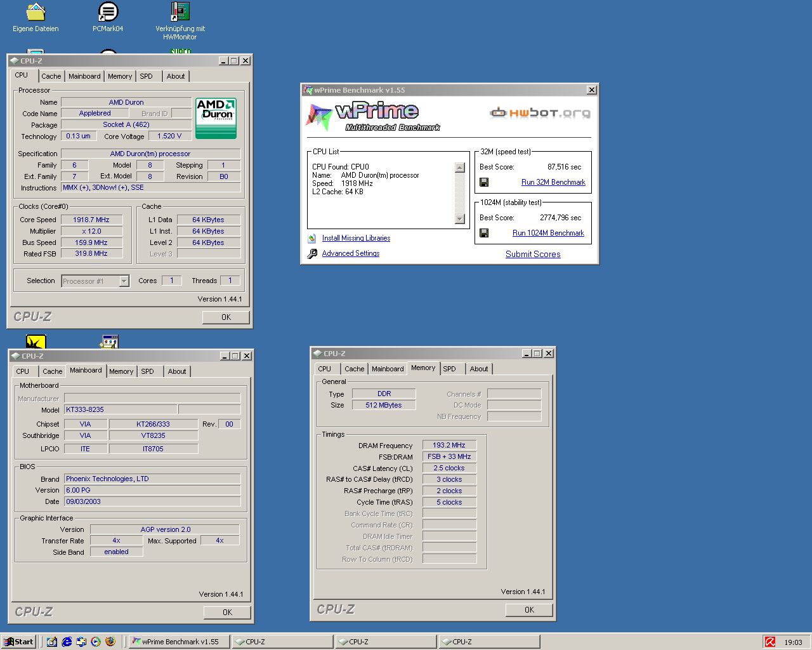
Task: Click the CAS# Latency 2.5 clocks field
Action: (x=449, y=468)
